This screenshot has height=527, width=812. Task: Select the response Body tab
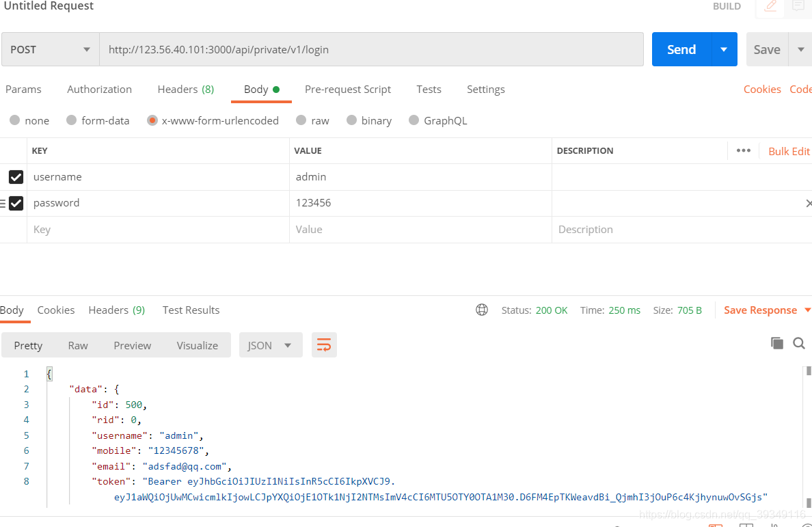pyautogui.click(x=12, y=310)
